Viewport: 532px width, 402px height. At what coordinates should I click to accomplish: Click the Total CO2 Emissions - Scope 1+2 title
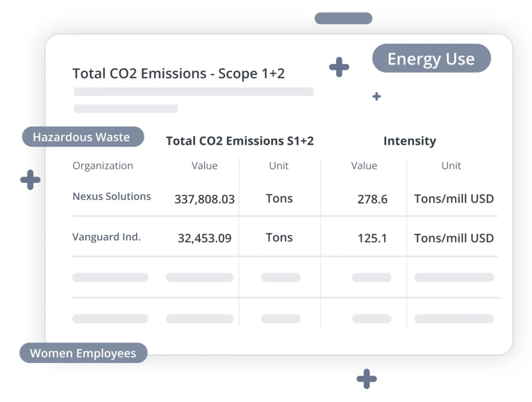point(178,74)
